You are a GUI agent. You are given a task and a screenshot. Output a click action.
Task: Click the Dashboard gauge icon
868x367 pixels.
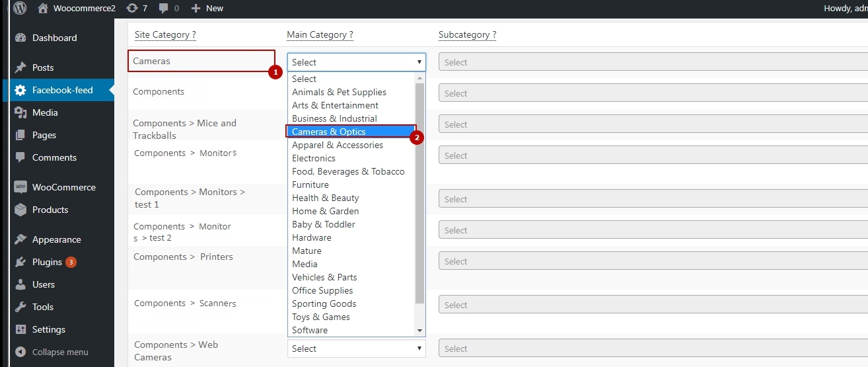point(20,38)
